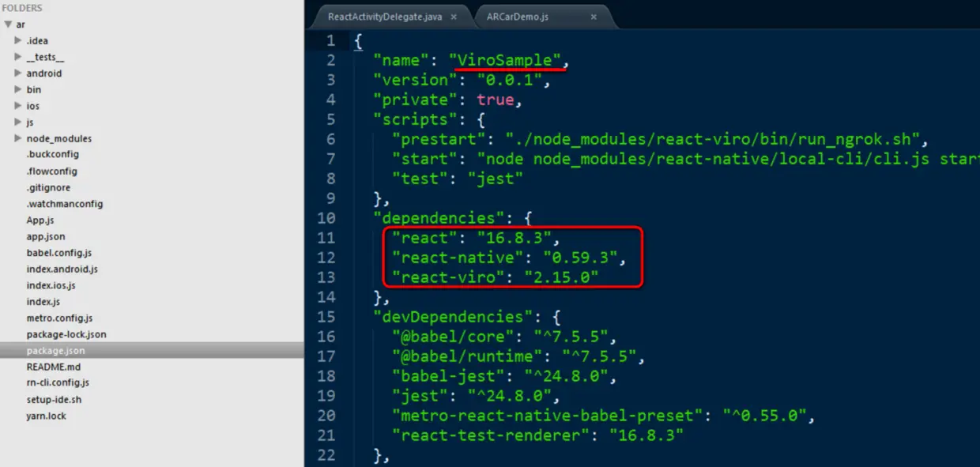Expand the .idea folder arrow
This screenshot has width=980, height=467.
pos(18,40)
